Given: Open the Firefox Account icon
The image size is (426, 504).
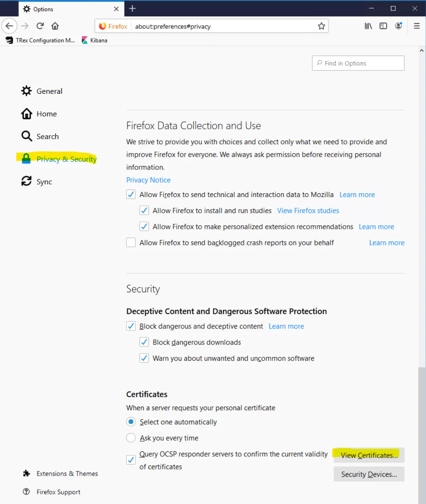Looking at the screenshot, I should tap(399, 26).
